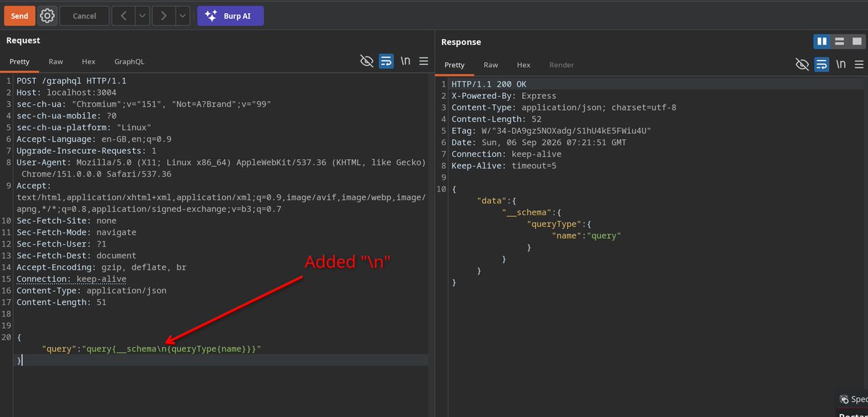Select combined single-pane layout icon
The height and width of the screenshot is (417, 868).
(856, 42)
